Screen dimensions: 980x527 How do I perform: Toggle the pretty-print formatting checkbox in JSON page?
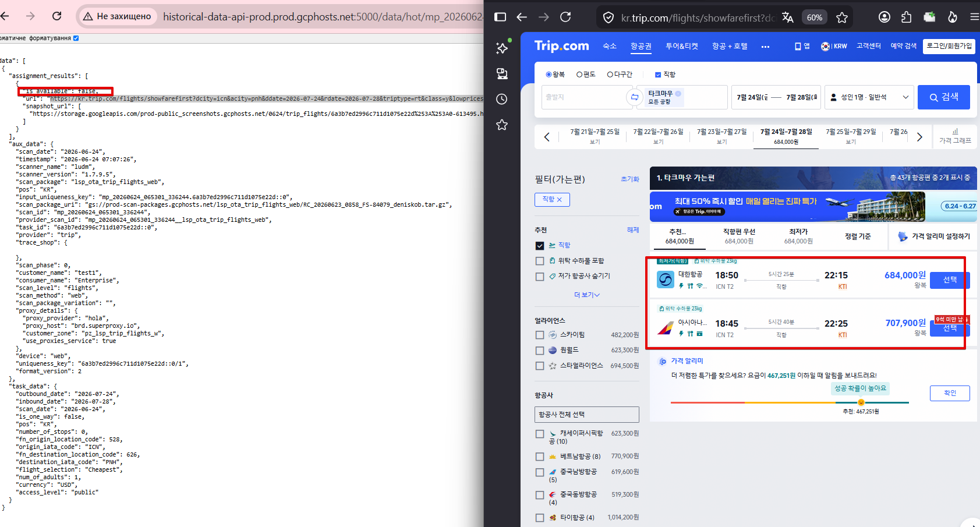tap(76, 38)
